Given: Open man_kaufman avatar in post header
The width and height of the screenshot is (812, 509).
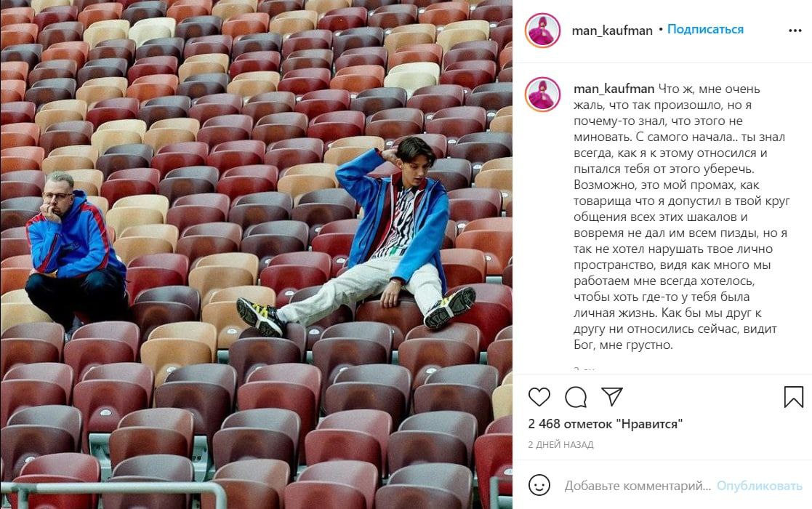Looking at the screenshot, I should [x=543, y=31].
